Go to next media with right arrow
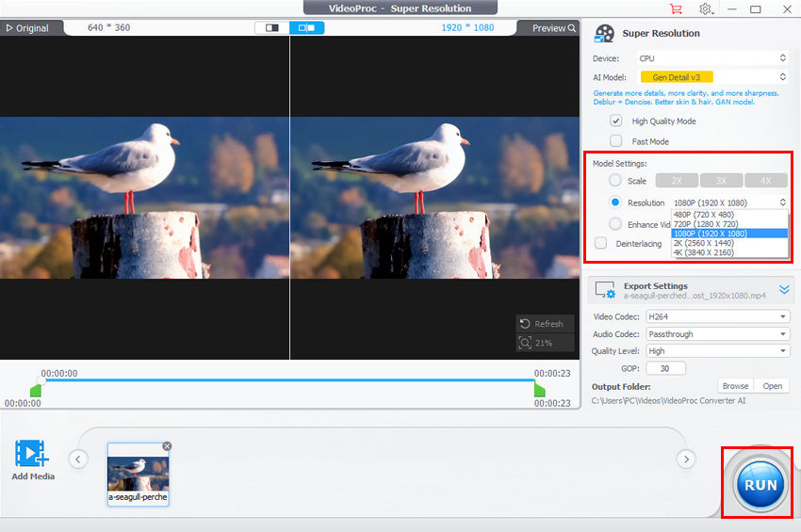The image size is (801, 532). (x=686, y=459)
